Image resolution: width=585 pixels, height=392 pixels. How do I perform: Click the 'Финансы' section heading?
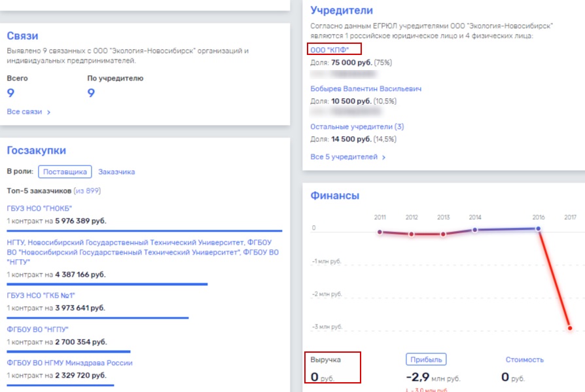click(334, 196)
